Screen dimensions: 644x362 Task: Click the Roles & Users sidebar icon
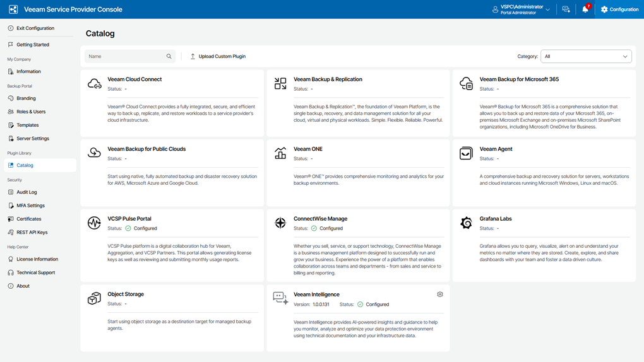(x=11, y=112)
